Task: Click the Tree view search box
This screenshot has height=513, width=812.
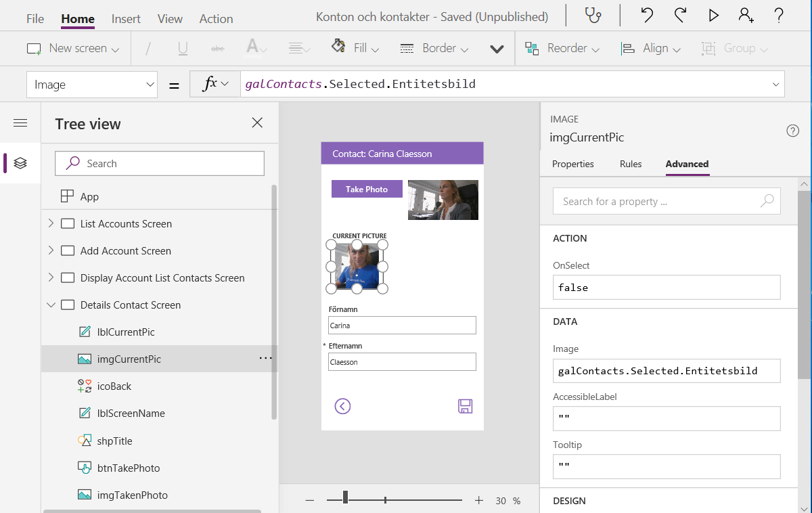Action: pos(159,163)
